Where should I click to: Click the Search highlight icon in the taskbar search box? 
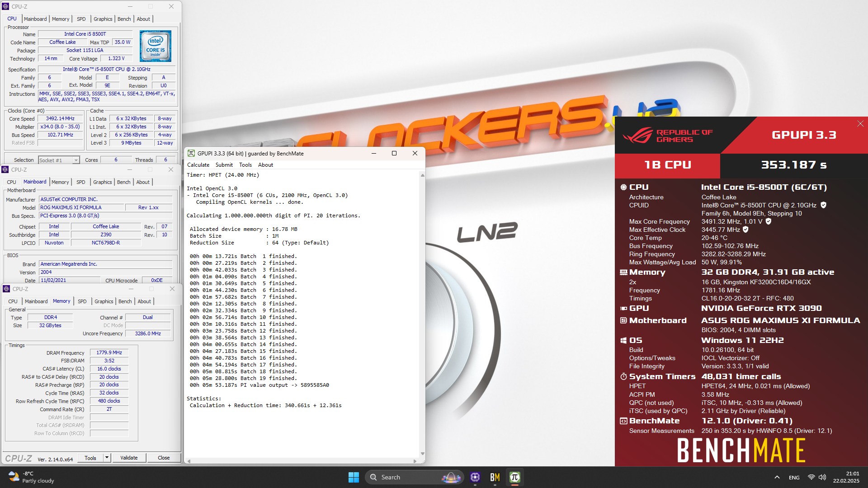click(451, 477)
